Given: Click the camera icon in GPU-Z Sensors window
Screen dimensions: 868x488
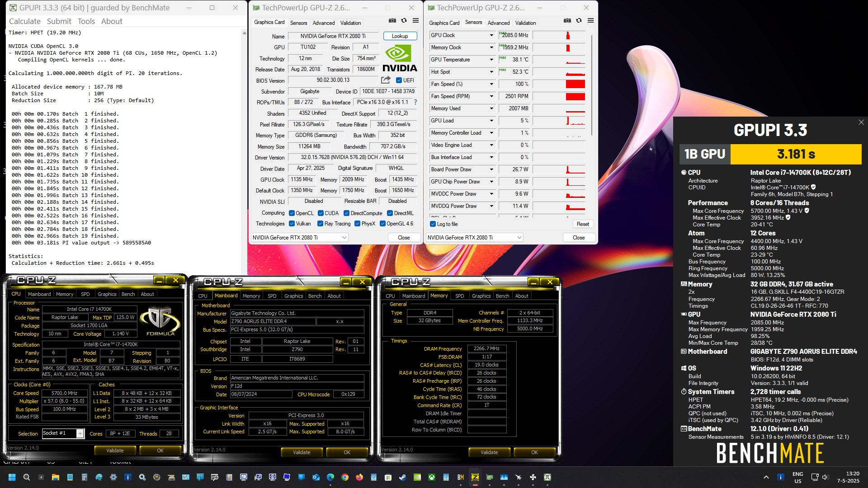Looking at the screenshot, I should tap(567, 21).
